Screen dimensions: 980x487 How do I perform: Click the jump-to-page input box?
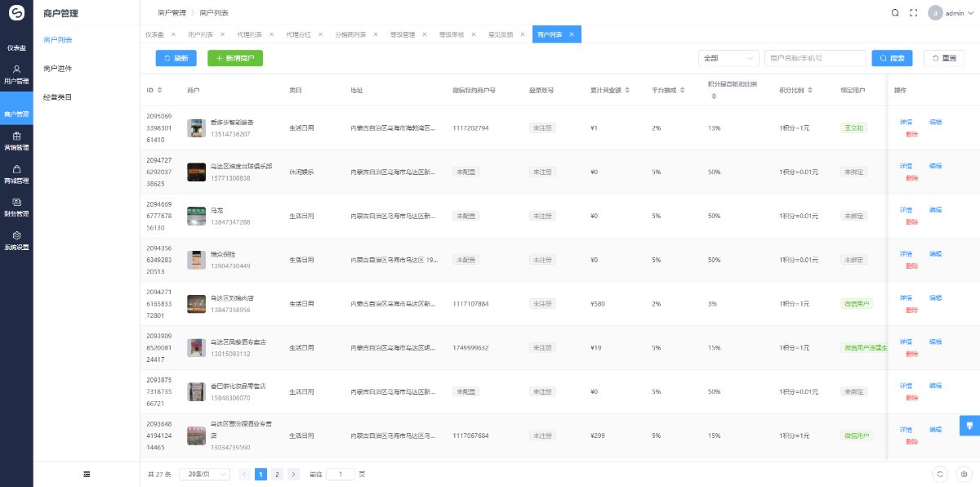point(341,474)
